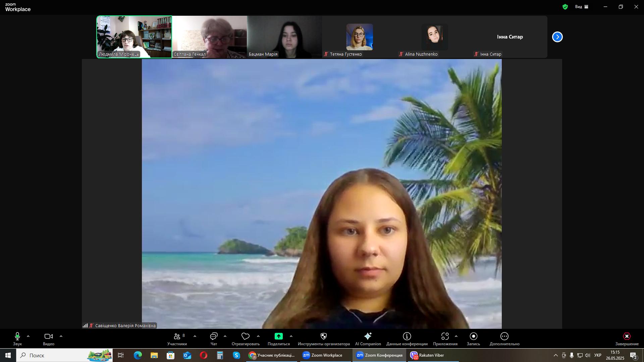Open File Explorer from taskbar
Screen dimensions: 644x362
154,355
